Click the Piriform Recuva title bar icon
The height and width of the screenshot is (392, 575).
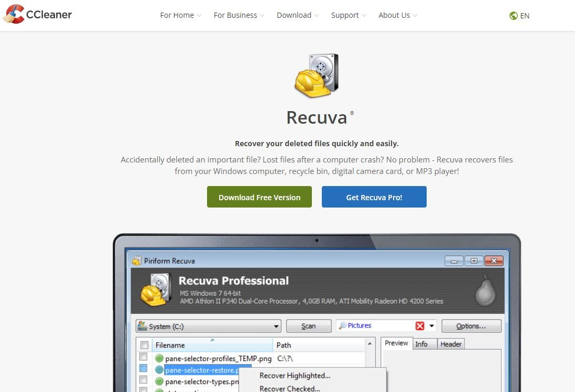(x=137, y=261)
